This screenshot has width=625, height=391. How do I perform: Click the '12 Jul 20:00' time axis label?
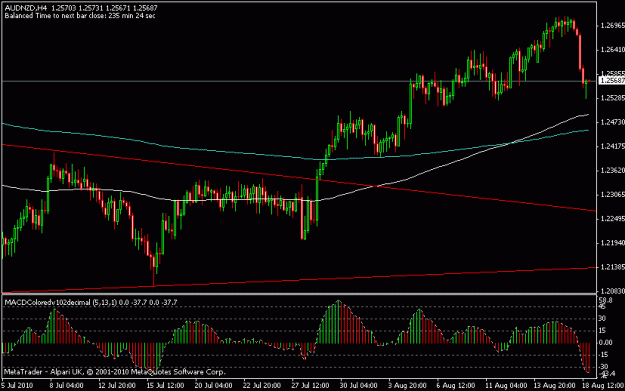click(117, 385)
